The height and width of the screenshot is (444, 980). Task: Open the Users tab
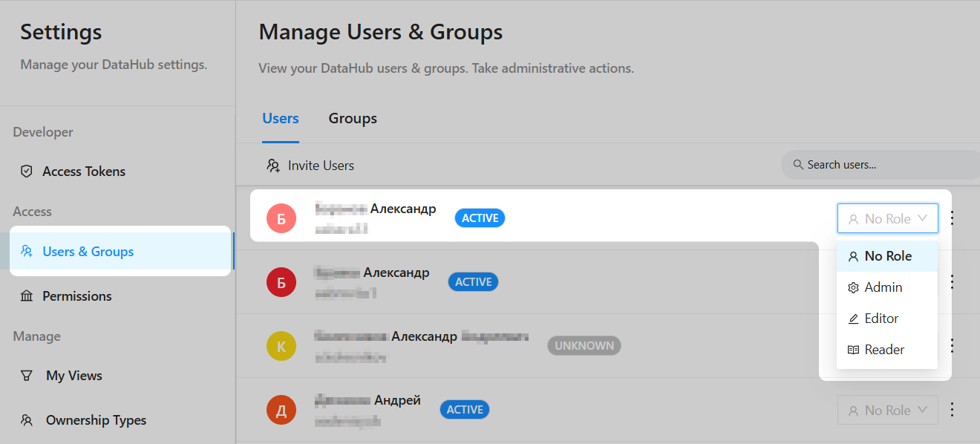point(281,119)
